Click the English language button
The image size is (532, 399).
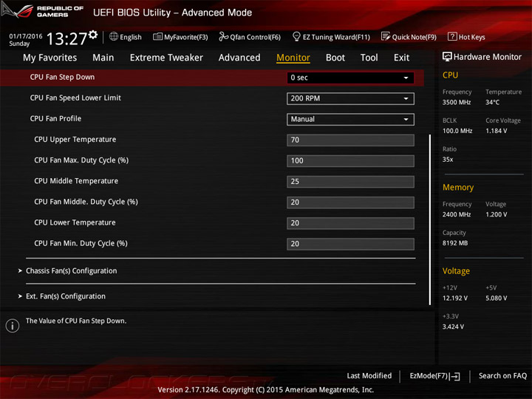[x=126, y=37]
